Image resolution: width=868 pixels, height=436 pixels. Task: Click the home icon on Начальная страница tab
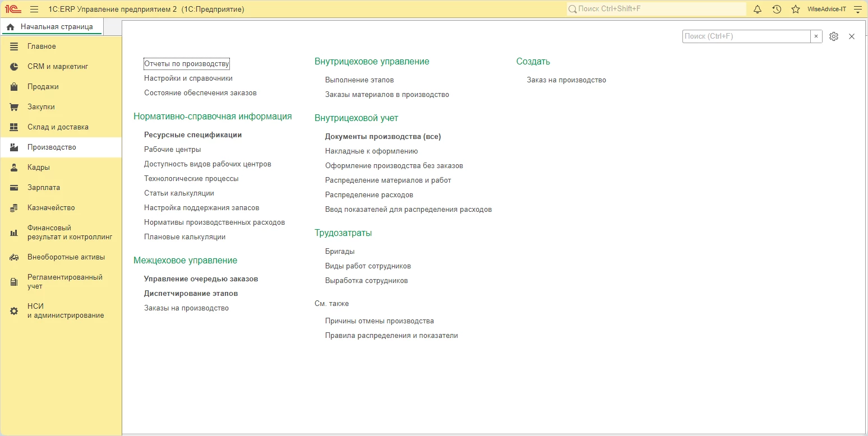pos(10,27)
